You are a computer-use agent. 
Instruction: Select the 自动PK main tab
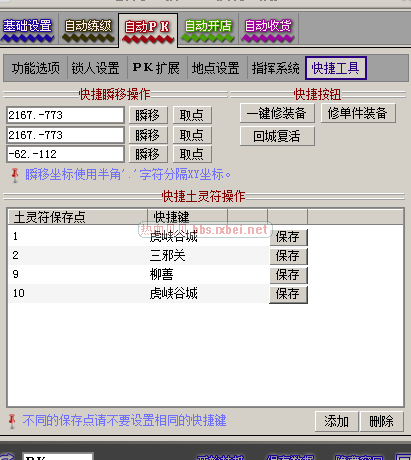(148, 30)
